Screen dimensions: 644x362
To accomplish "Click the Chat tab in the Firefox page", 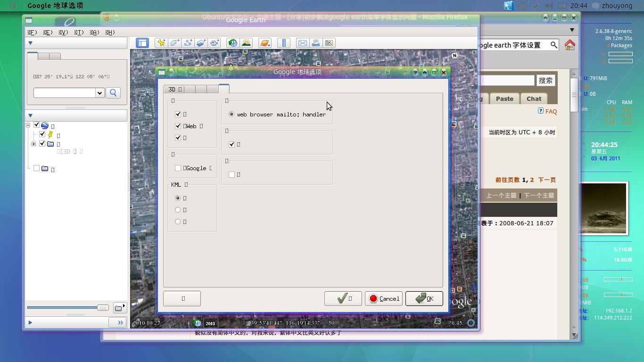I will pyautogui.click(x=534, y=99).
